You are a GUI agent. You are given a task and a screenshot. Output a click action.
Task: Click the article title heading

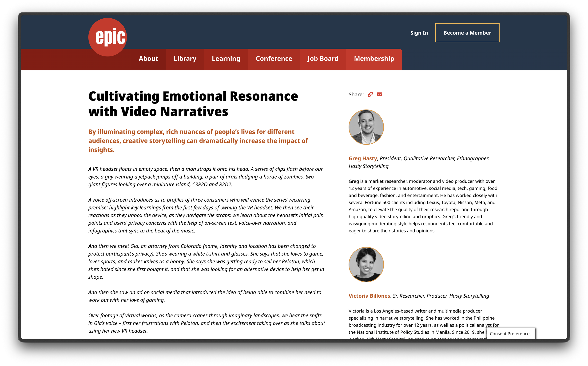193,104
